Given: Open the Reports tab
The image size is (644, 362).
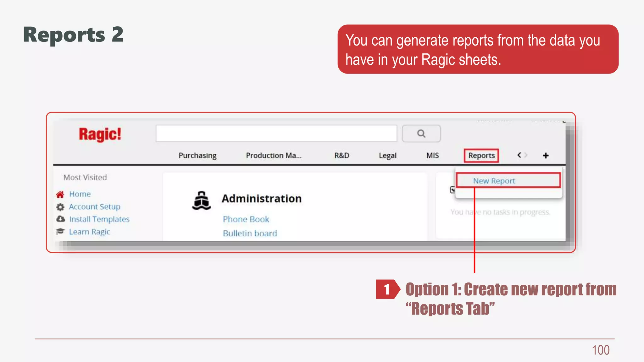Looking at the screenshot, I should click(x=481, y=156).
